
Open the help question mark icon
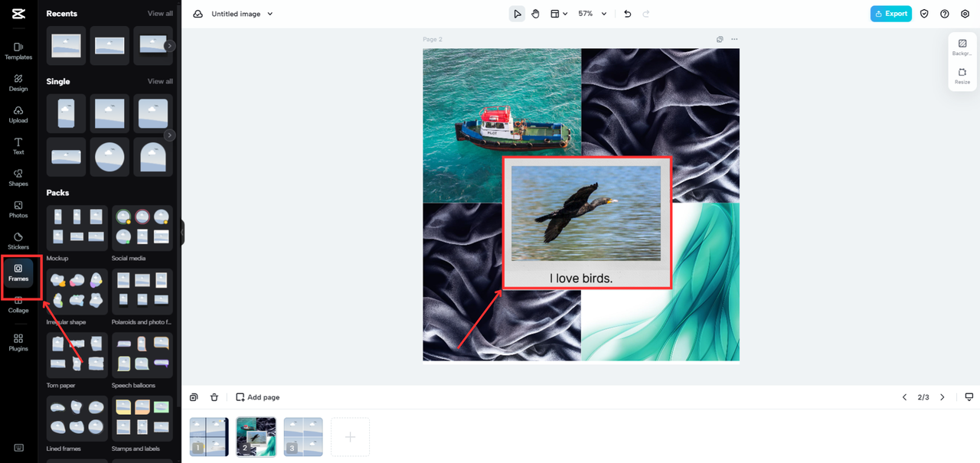click(945, 14)
